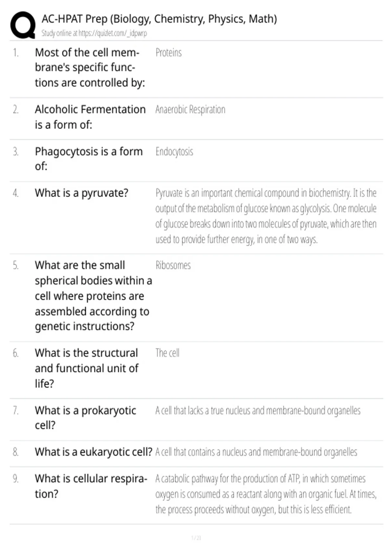The height and width of the screenshot is (556, 392).
Task: Click the 'Endocytosis' answer
Action: coord(174,152)
